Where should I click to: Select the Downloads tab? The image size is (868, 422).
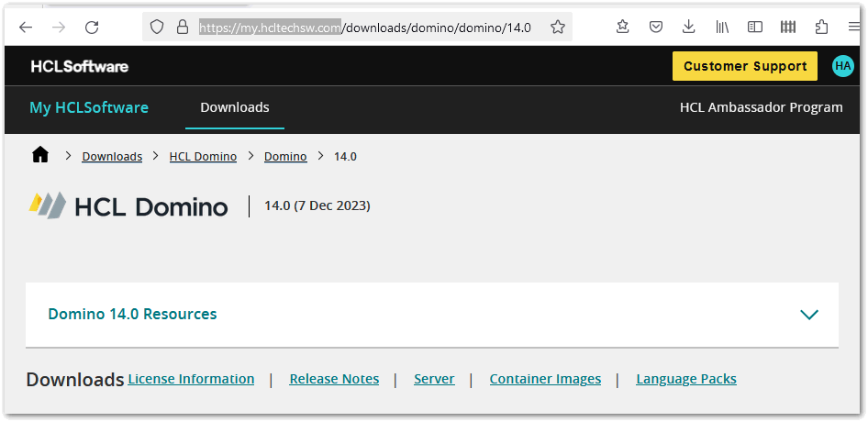tap(235, 107)
